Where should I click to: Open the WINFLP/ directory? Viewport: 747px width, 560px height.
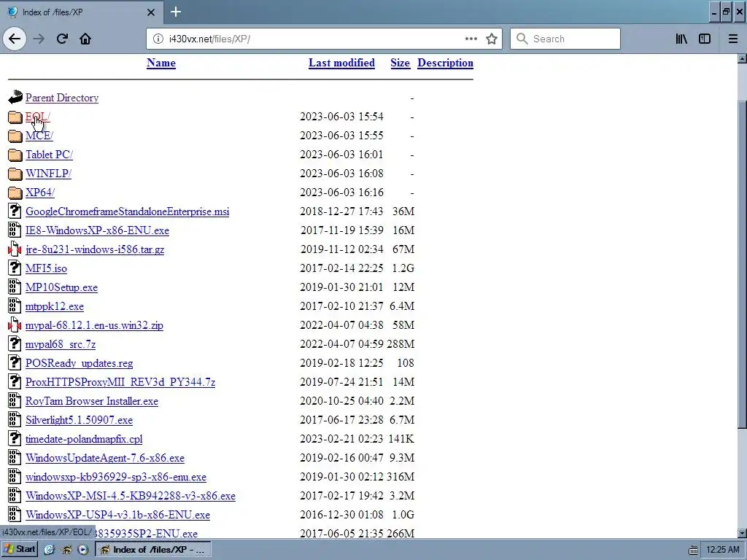[x=49, y=174]
